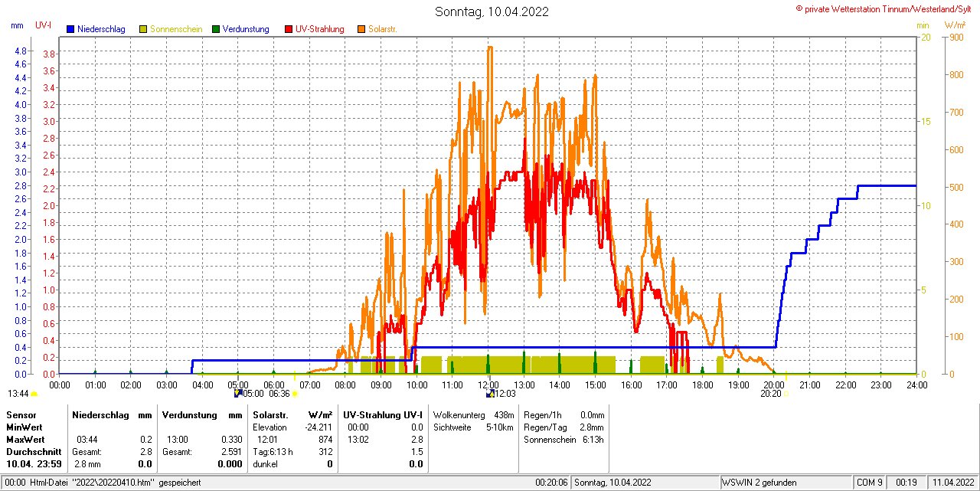This screenshot has width=980, height=491.
Task: Click the moon icon beside 05:00
Action: point(238,394)
